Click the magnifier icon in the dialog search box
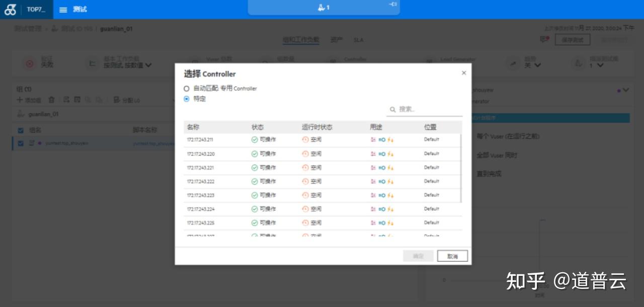The height and width of the screenshot is (307, 644). 393,109
